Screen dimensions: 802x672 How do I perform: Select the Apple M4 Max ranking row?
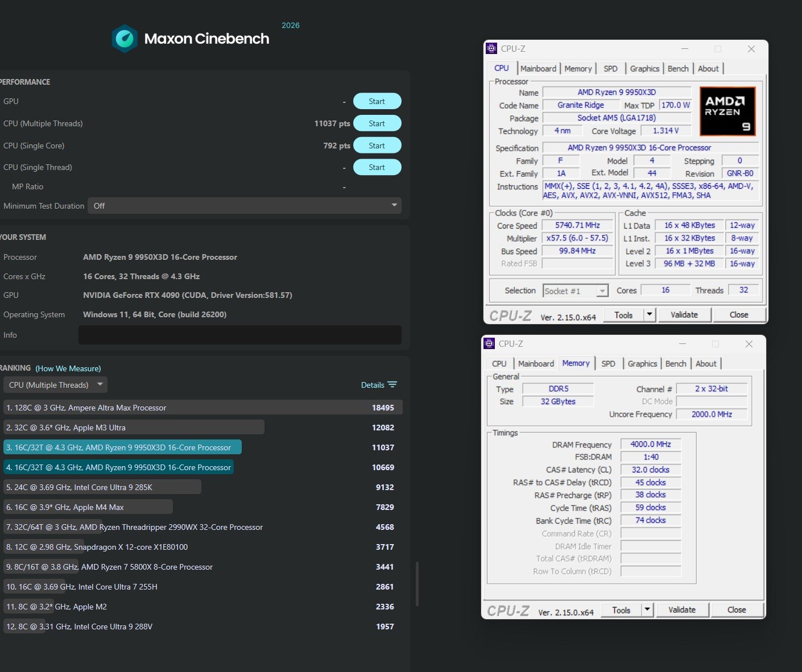point(202,507)
